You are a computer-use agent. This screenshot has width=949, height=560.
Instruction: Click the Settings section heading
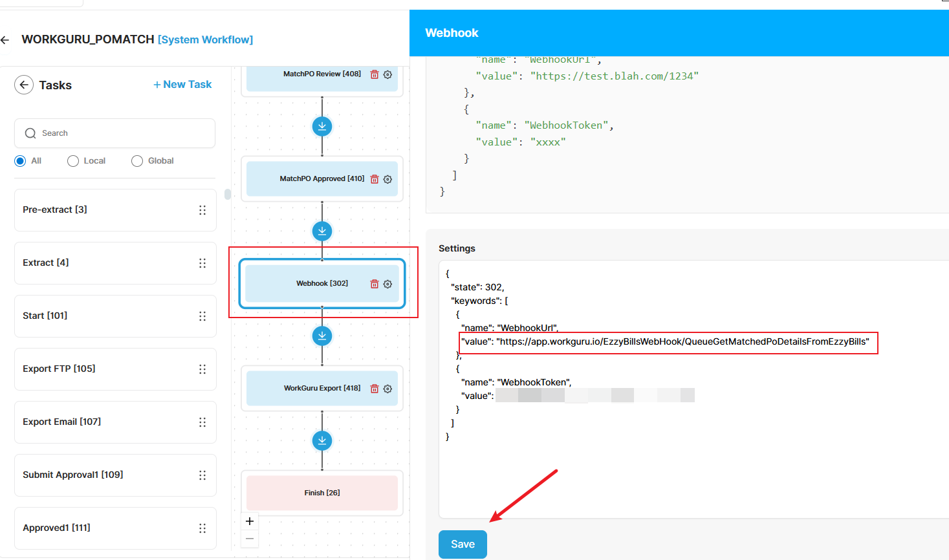tap(457, 248)
